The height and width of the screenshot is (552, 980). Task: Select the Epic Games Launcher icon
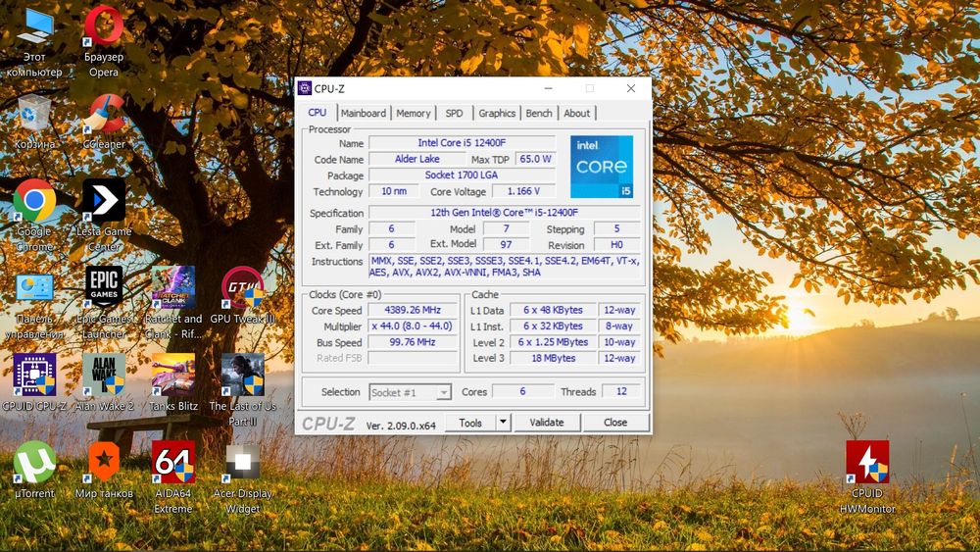pos(104,303)
